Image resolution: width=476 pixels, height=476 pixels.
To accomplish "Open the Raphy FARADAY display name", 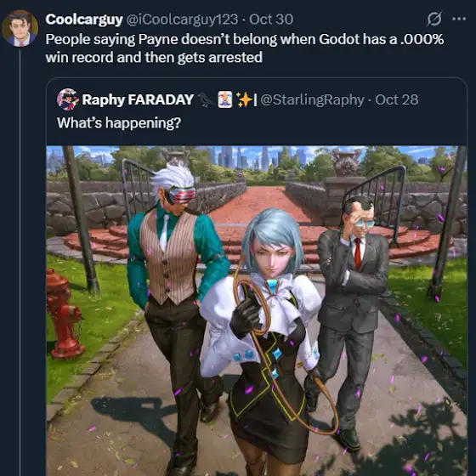I will (x=138, y=99).
